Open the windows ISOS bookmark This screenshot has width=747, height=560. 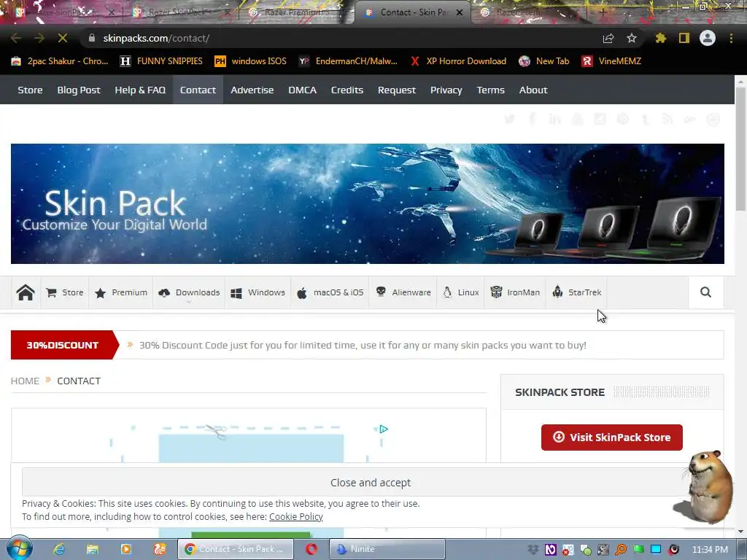point(251,61)
